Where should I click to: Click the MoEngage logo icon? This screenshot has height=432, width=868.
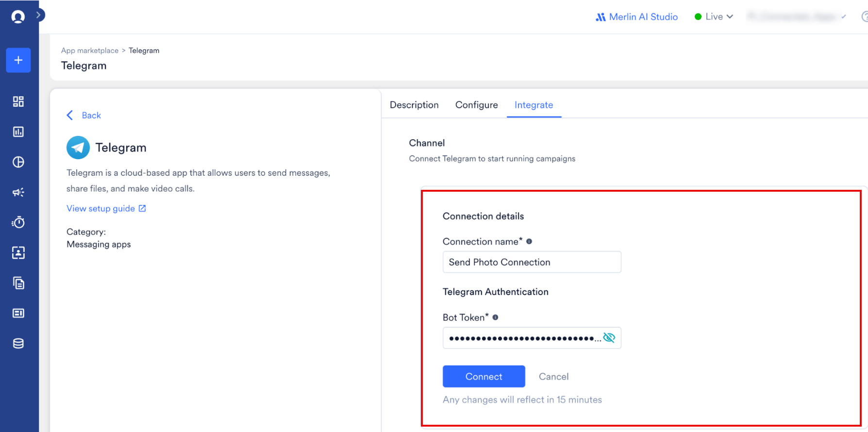point(18,17)
